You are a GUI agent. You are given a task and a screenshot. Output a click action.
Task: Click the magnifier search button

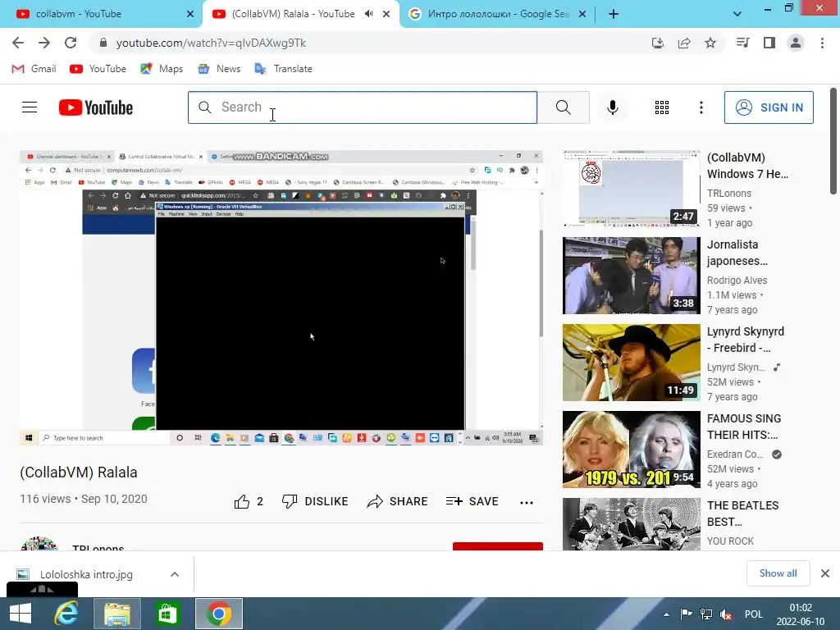click(x=563, y=107)
